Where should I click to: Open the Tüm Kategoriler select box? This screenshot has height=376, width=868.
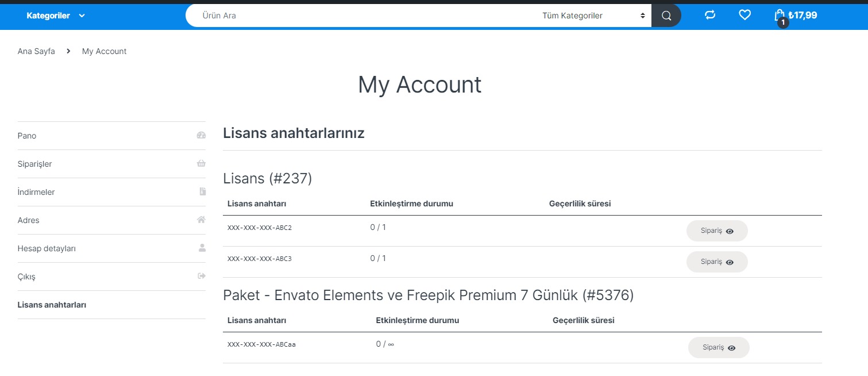tap(593, 16)
